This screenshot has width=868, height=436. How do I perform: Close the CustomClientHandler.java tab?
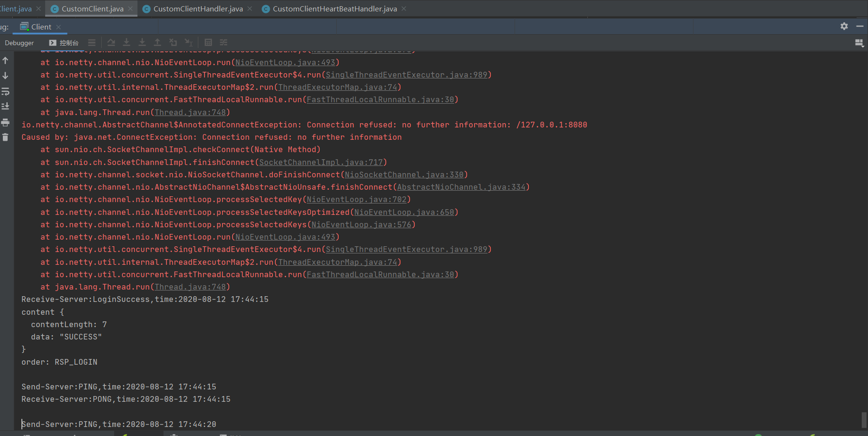pyautogui.click(x=250, y=9)
